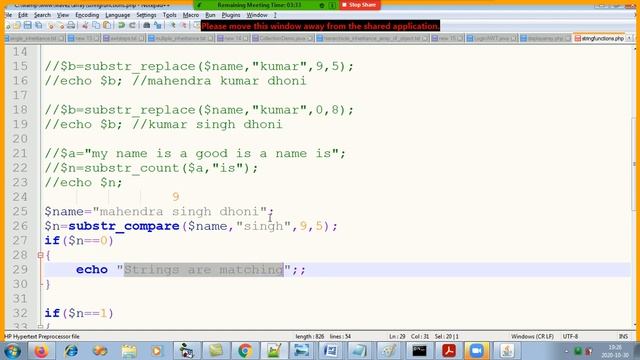Click line number 25 in margin

[x=20, y=211]
